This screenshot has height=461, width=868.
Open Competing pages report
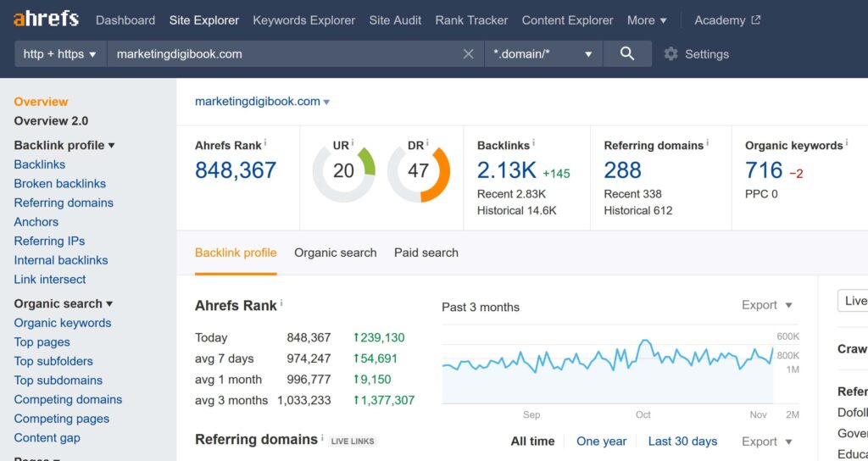[x=61, y=419]
